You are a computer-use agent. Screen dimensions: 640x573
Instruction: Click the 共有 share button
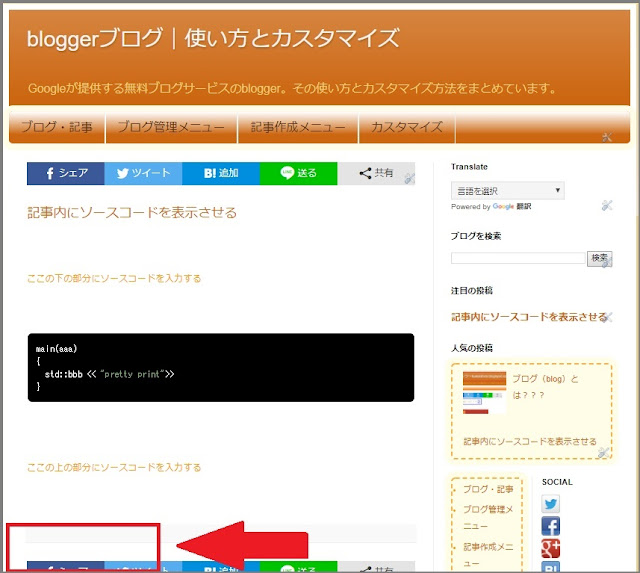coord(376,173)
